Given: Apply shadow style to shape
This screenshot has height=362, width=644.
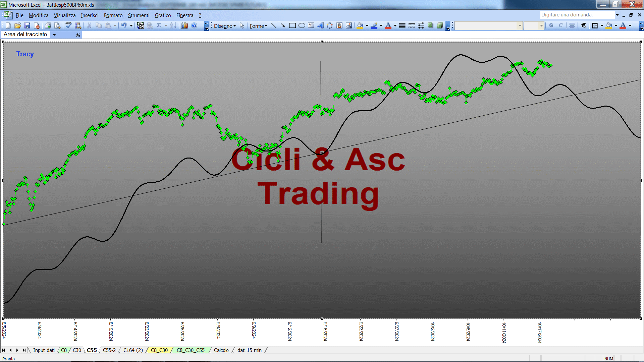Looking at the screenshot, I should pos(430,25).
